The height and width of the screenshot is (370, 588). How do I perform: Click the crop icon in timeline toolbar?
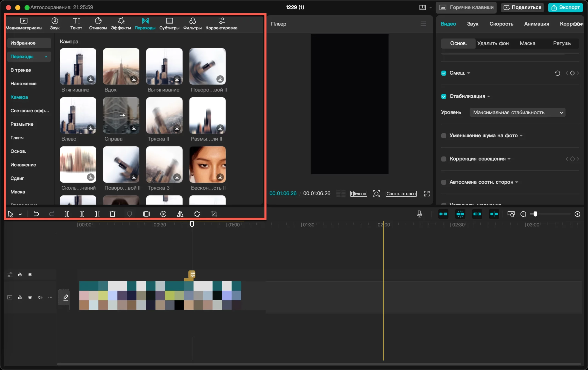tap(214, 214)
